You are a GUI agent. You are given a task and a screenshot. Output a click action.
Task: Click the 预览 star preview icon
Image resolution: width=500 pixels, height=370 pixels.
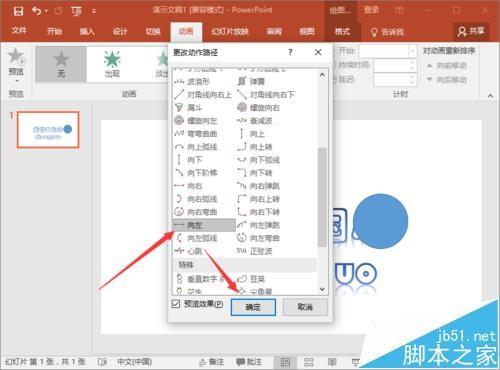16,56
